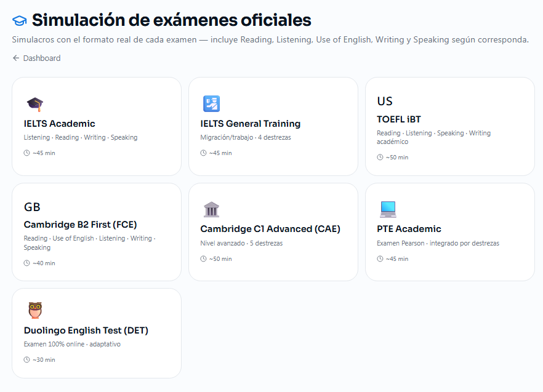The width and height of the screenshot is (543, 392).
Task: Click the heading 'Simulación de exámenes oficiales'
Action: click(x=171, y=20)
